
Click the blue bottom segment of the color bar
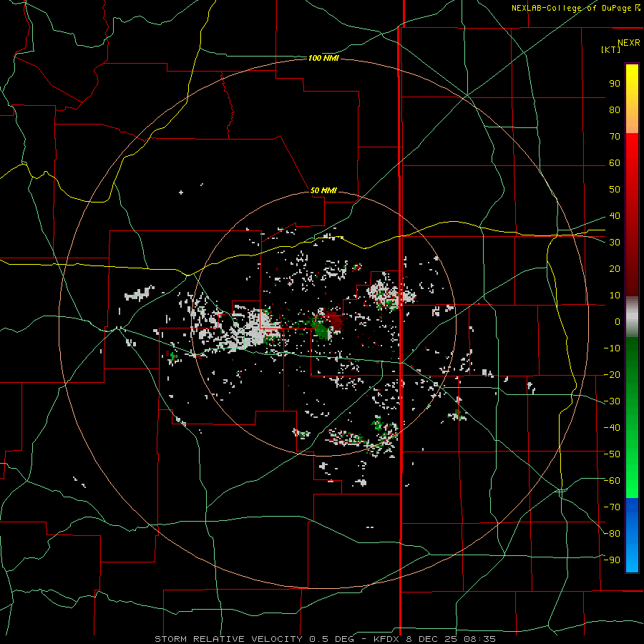(632, 535)
